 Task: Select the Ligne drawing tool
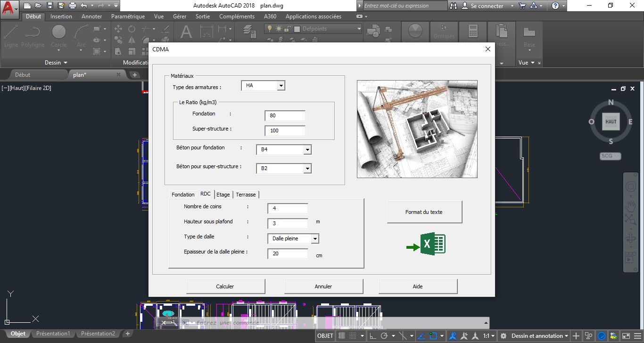click(x=10, y=35)
